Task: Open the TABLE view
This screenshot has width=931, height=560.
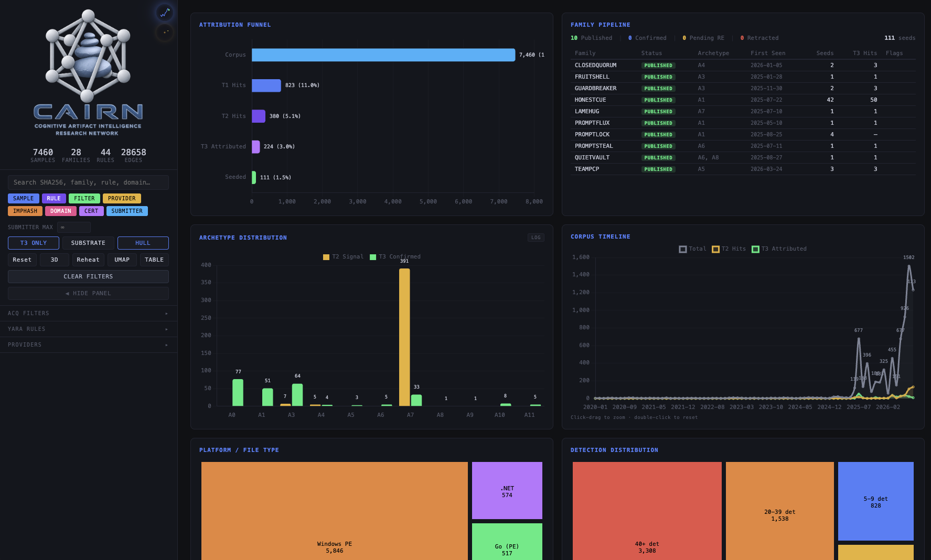Action: pyautogui.click(x=154, y=260)
